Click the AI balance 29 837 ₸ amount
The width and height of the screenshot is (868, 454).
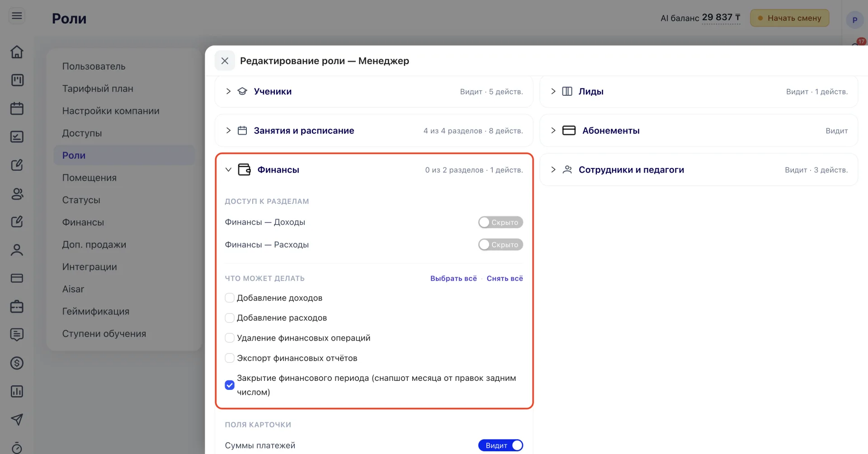click(x=721, y=18)
